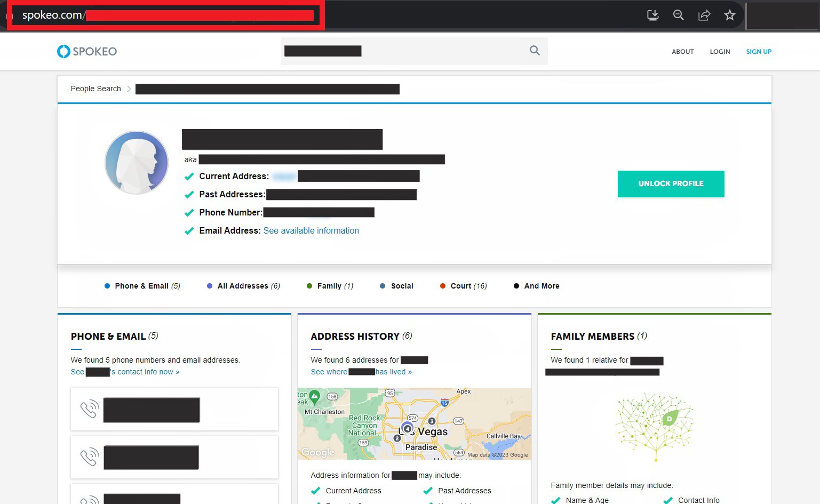Jump to Court (16) section
This screenshot has width=820, height=504.
coord(464,286)
